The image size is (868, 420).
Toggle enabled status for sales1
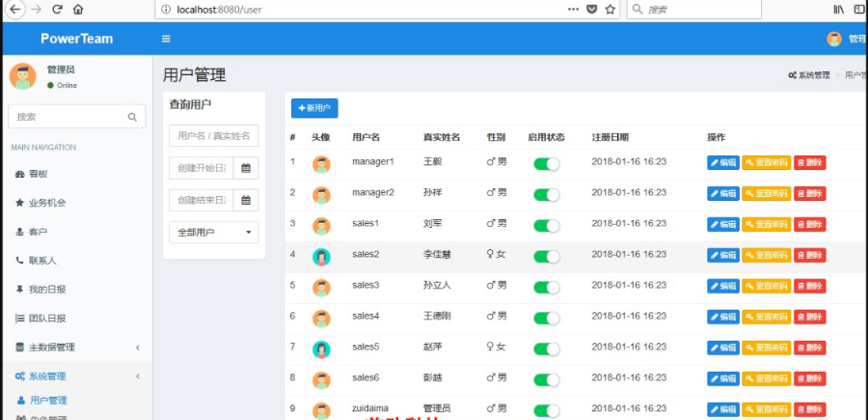(x=547, y=226)
